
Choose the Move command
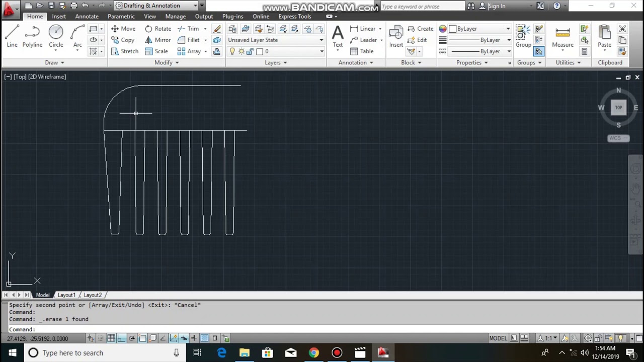pyautogui.click(x=123, y=29)
